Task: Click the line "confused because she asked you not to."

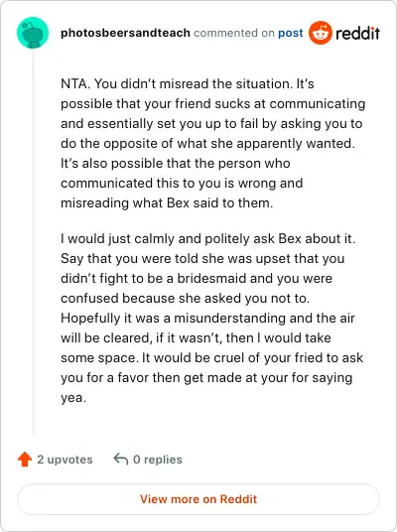Action: (x=186, y=298)
